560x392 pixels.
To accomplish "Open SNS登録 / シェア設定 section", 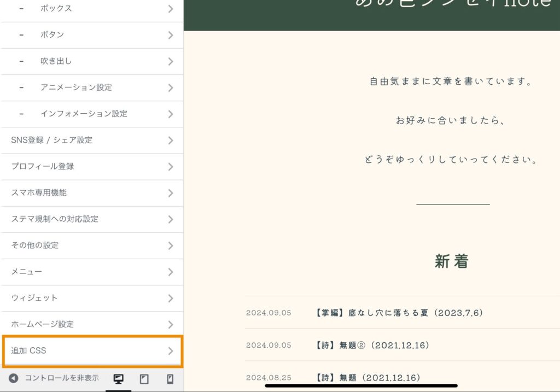I will (x=92, y=141).
